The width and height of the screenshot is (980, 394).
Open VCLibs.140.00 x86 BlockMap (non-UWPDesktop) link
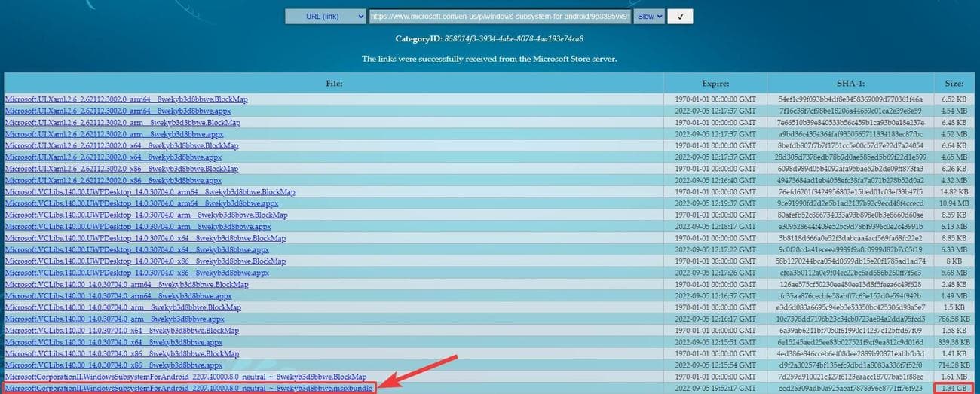pyautogui.click(x=121, y=353)
